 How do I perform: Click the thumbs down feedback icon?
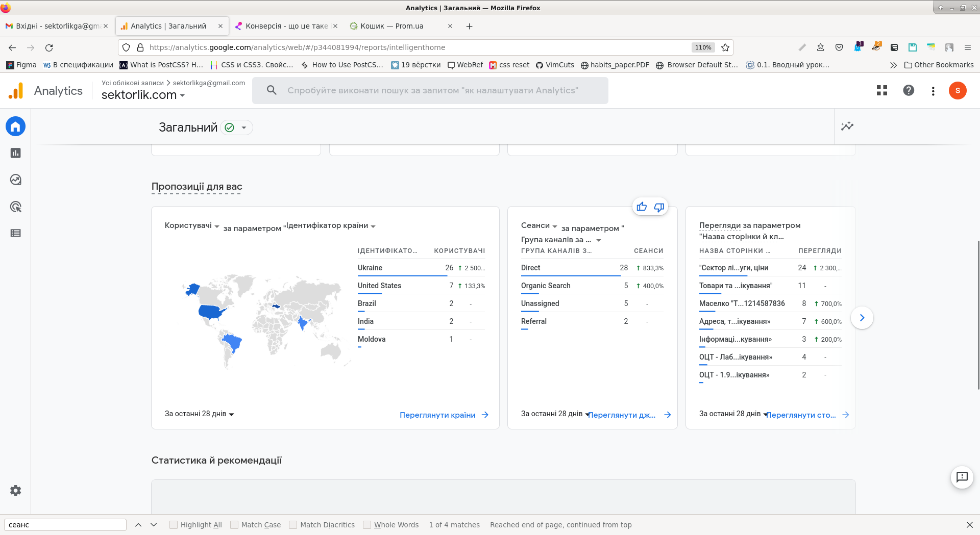[659, 207]
